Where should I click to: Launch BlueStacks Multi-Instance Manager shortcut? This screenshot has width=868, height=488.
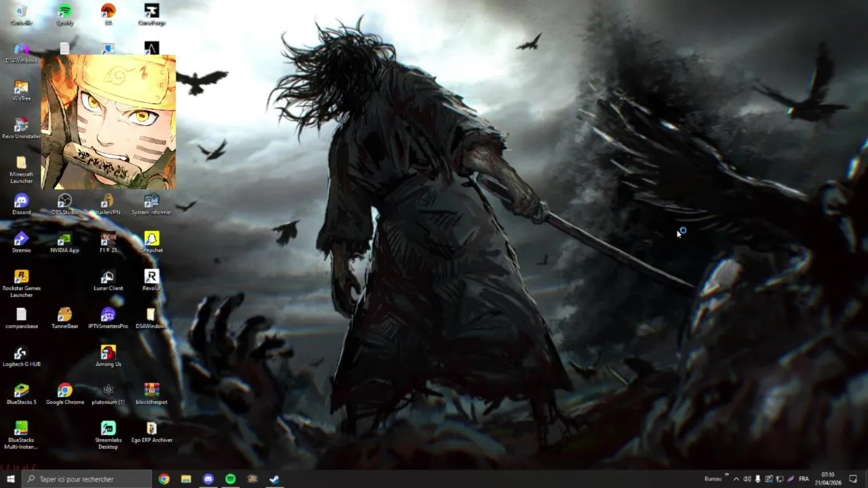pos(21,436)
